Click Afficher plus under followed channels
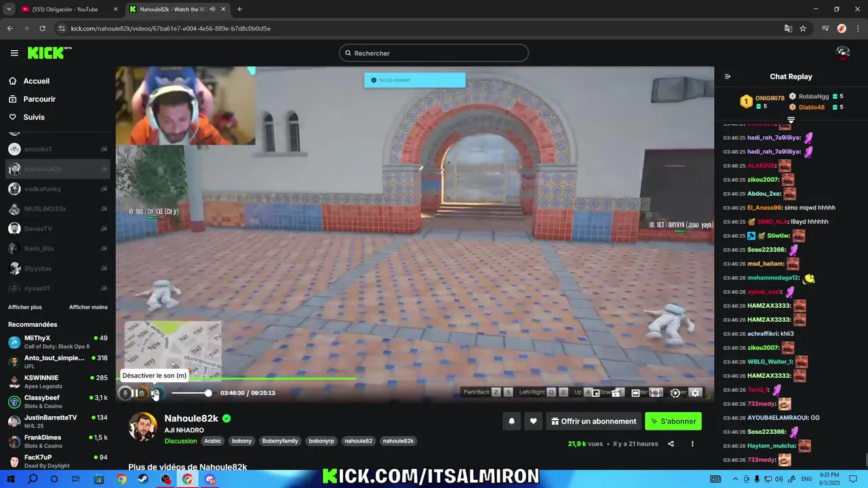Viewport: 868px width, 488px height. [24, 307]
